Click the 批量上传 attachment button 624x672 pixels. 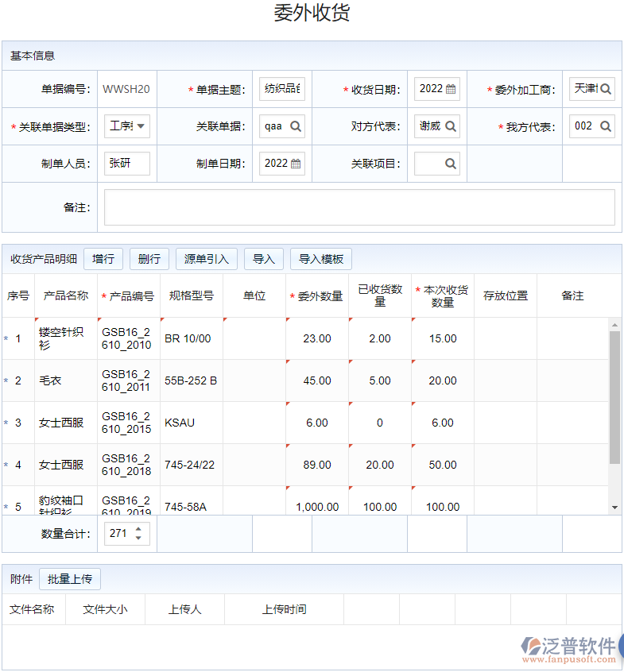(x=70, y=579)
